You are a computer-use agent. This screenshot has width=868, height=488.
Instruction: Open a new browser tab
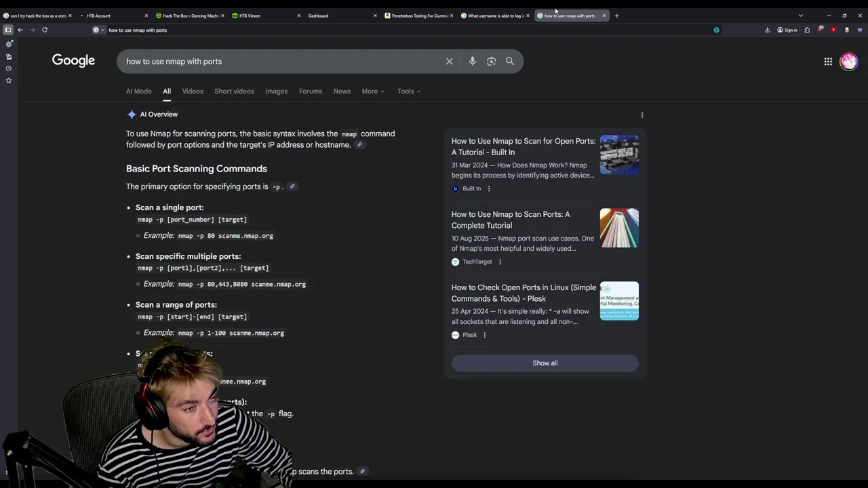(616, 16)
